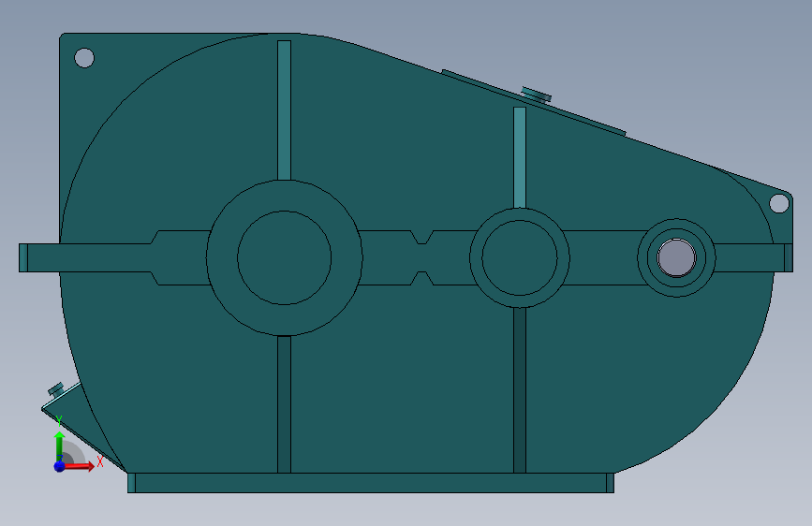Select the largest bearing bore cover
This screenshot has height=526, width=812.
pyautogui.click(x=285, y=257)
